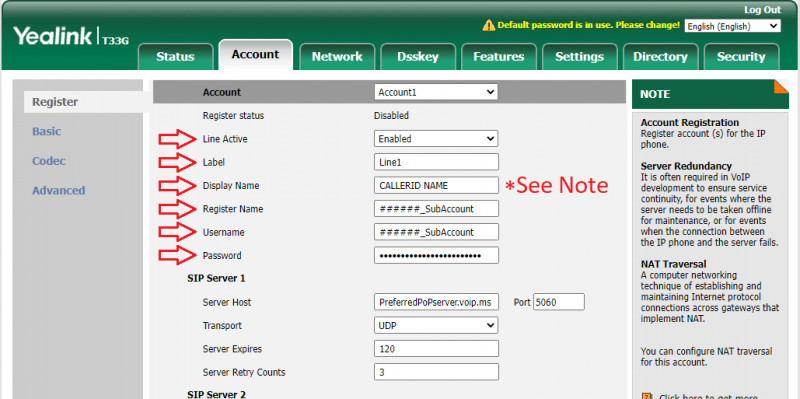The width and height of the screenshot is (800, 399).
Task: Click the Display Name input field
Action: 436,186
